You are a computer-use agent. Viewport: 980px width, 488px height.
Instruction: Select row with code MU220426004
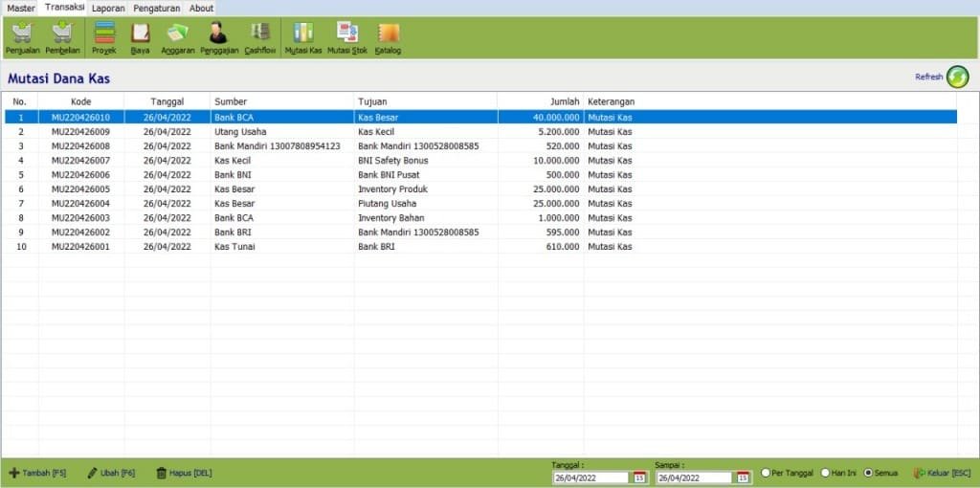tap(480, 204)
